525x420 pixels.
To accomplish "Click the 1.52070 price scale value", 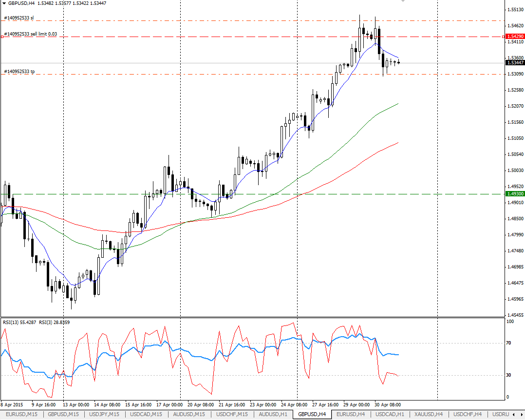I will coord(515,106).
